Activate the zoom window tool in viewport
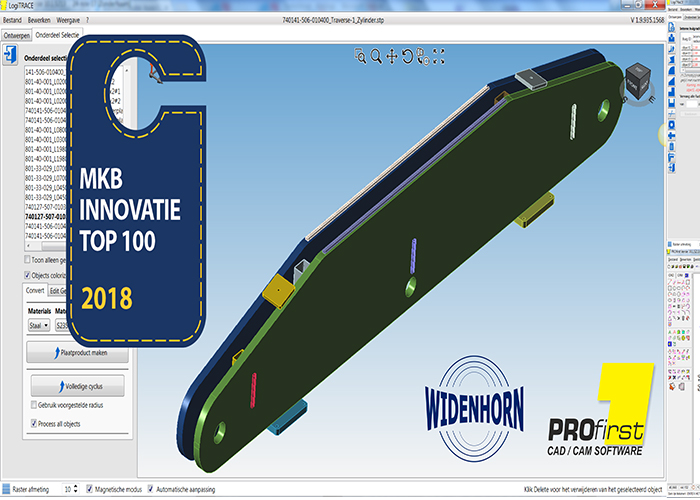This screenshot has width=700, height=500. pos(360,56)
